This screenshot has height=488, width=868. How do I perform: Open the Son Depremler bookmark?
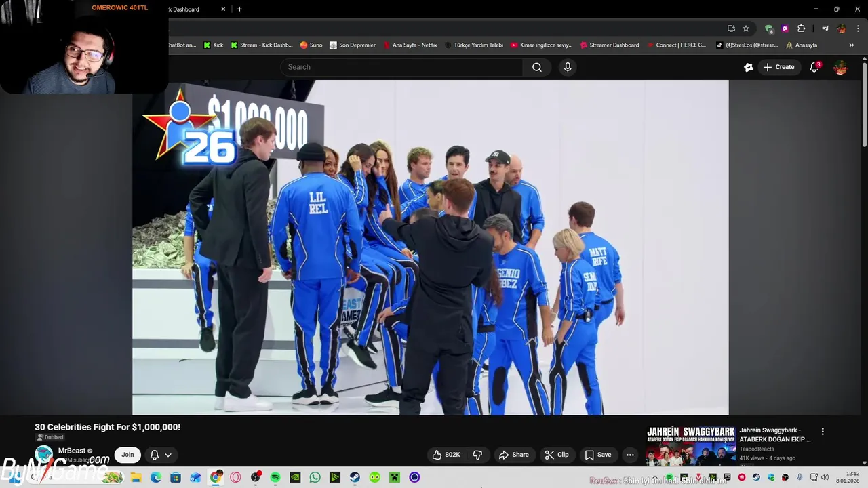[353, 45]
